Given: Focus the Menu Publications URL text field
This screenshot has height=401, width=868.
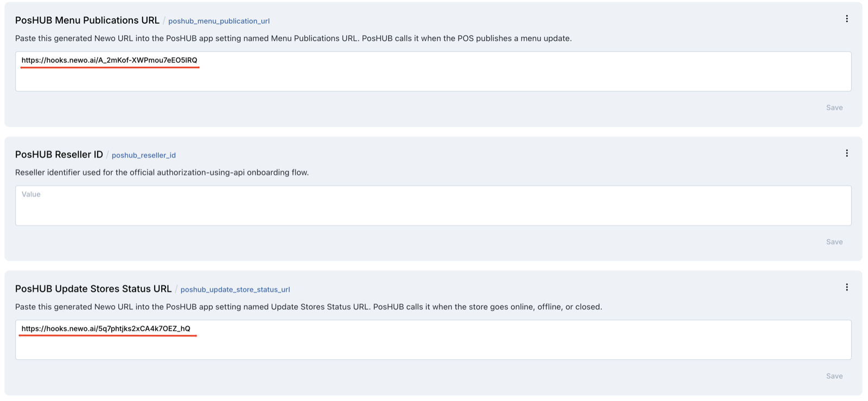Looking at the screenshot, I should (x=433, y=72).
